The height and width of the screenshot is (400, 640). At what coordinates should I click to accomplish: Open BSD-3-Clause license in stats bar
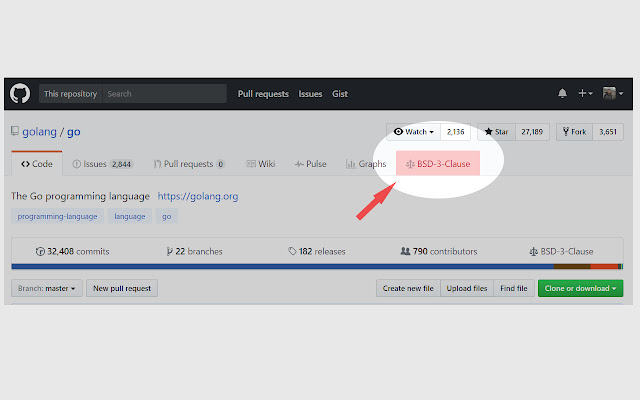click(x=561, y=251)
